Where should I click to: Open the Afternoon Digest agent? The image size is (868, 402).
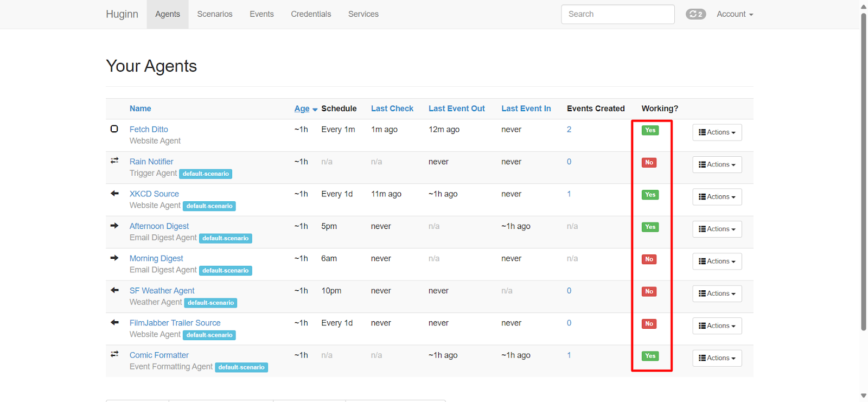pos(159,226)
